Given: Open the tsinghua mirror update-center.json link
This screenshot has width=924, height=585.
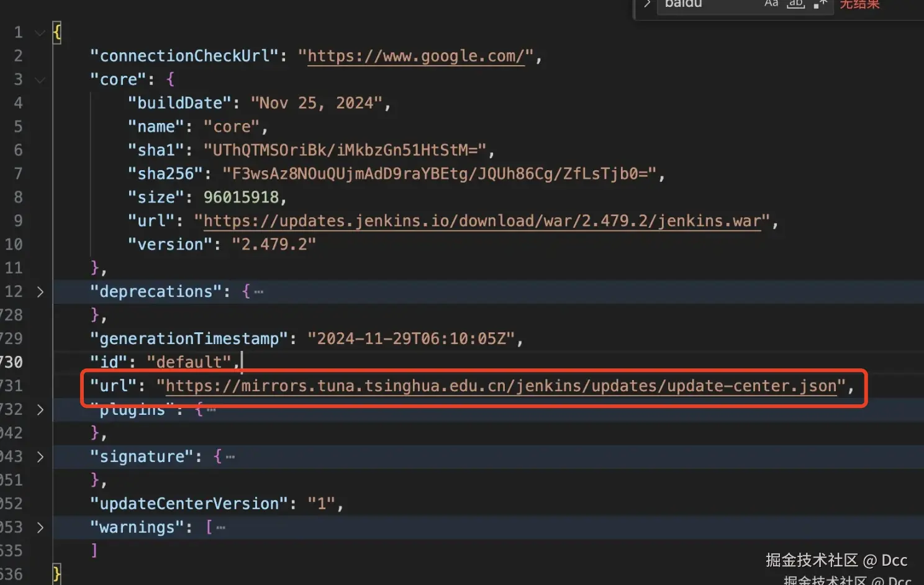Looking at the screenshot, I should coord(501,386).
